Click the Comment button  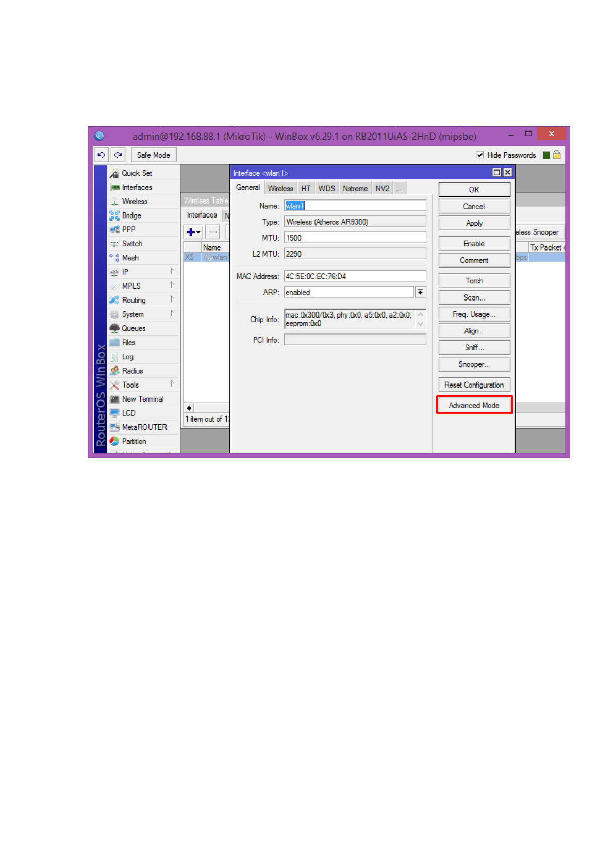474,260
